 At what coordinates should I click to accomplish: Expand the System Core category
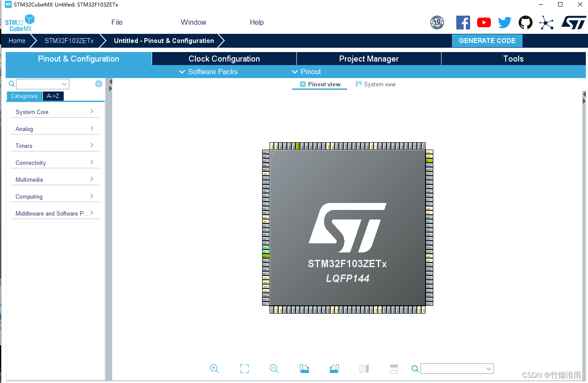(55, 112)
